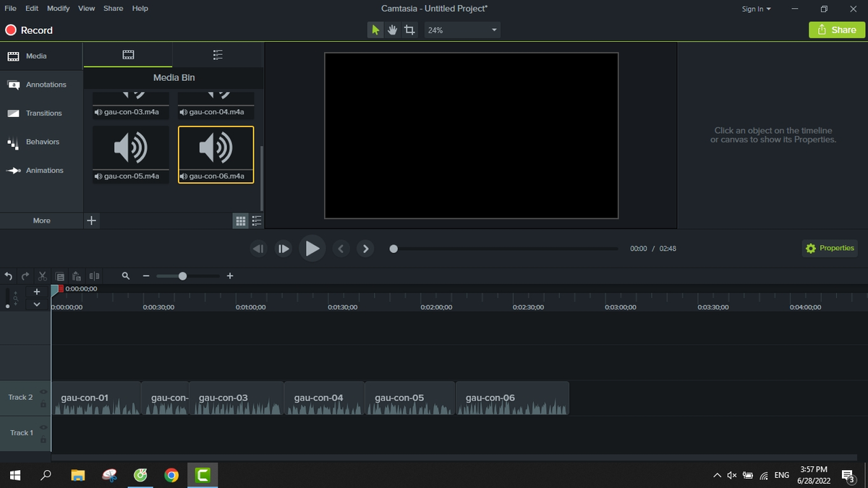Open the Share menu
Image resolution: width=868 pixels, height=488 pixels.
(113, 9)
